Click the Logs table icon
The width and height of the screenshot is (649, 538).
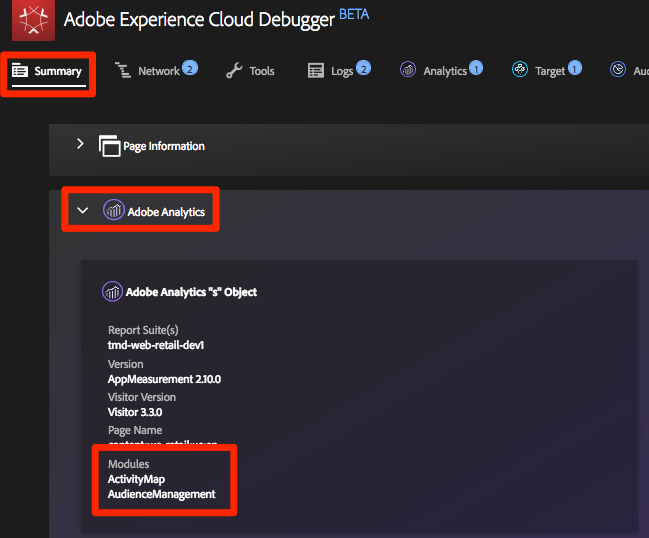coord(316,70)
